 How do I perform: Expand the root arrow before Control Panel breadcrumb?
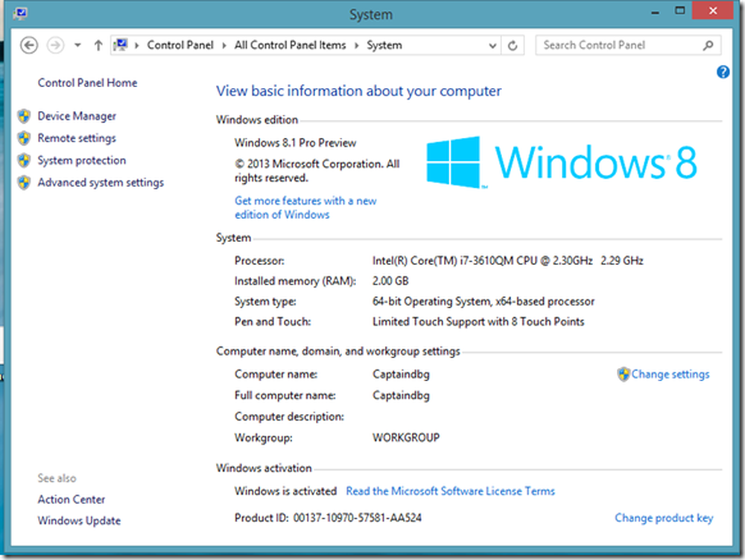pos(137,45)
